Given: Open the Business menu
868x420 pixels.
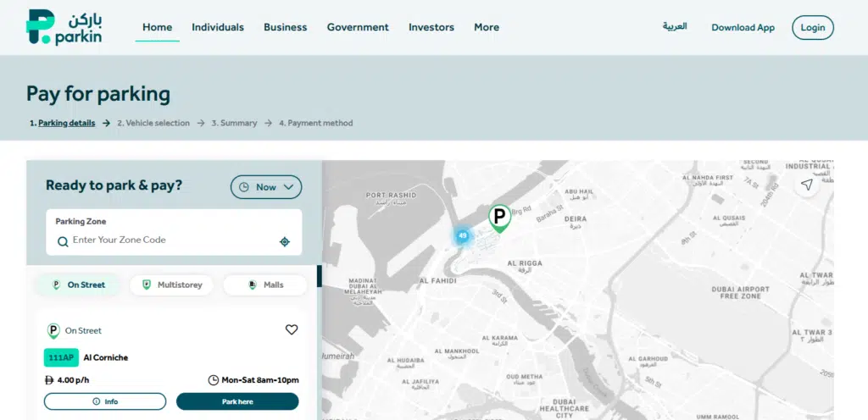Looking at the screenshot, I should click(x=285, y=27).
